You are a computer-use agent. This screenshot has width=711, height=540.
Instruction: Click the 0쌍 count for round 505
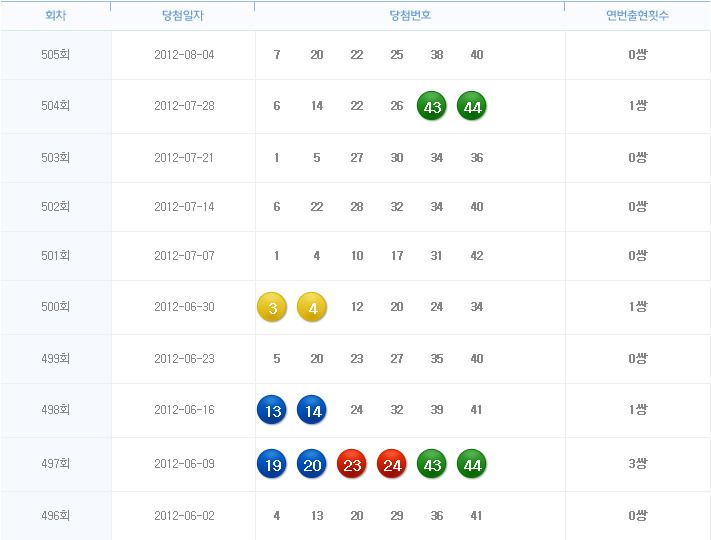638,54
